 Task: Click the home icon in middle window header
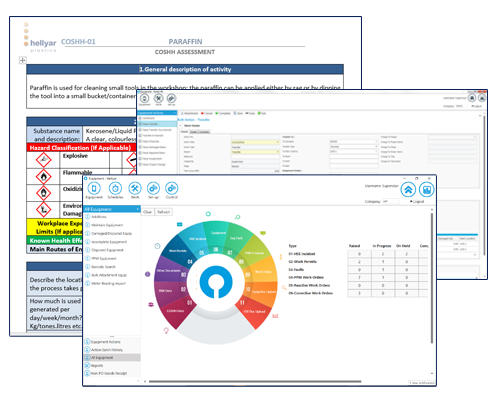472,98
